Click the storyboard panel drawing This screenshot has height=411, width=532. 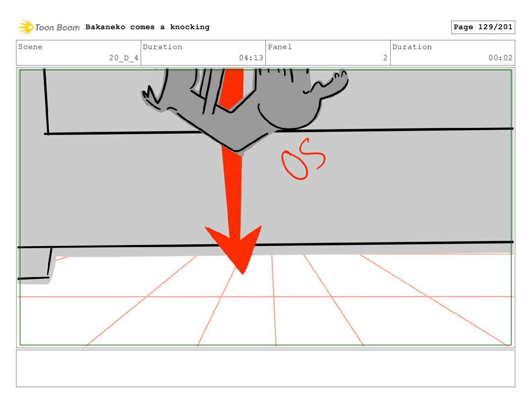[265, 208]
